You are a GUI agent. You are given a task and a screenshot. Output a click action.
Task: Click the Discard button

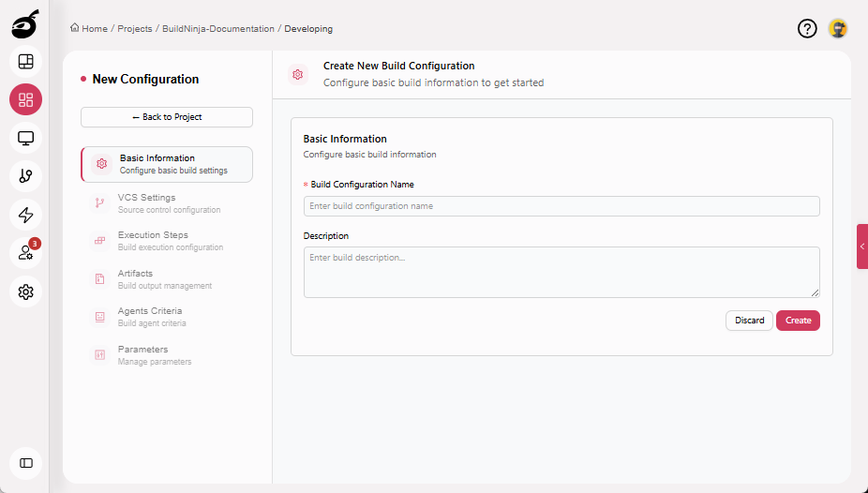click(x=749, y=321)
